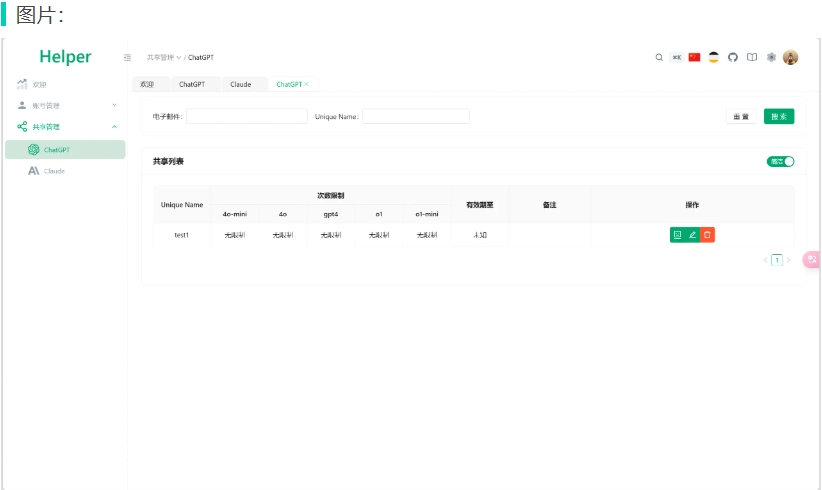
Task: Open the user avatar menu
Action: pyautogui.click(x=791, y=57)
